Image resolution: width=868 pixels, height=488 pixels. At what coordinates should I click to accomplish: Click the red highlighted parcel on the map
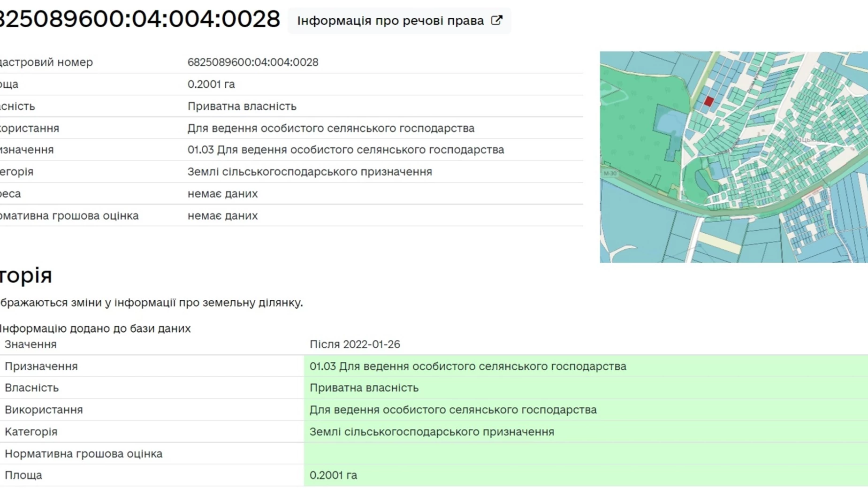[708, 101]
